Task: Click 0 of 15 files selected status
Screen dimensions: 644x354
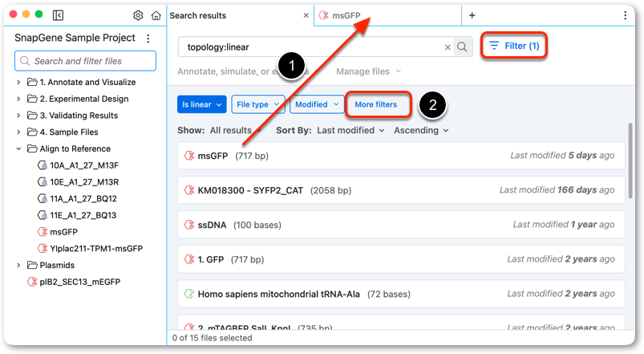Action: 212,338
